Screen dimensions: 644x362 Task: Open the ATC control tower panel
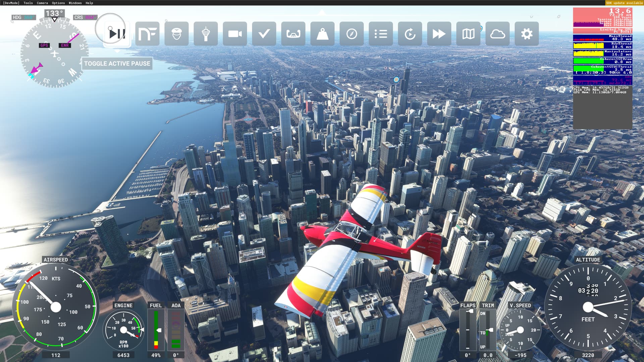pyautogui.click(x=206, y=34)
